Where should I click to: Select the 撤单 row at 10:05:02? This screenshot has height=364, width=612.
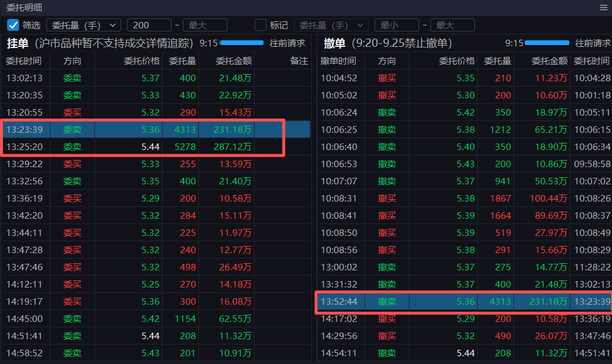464,95
